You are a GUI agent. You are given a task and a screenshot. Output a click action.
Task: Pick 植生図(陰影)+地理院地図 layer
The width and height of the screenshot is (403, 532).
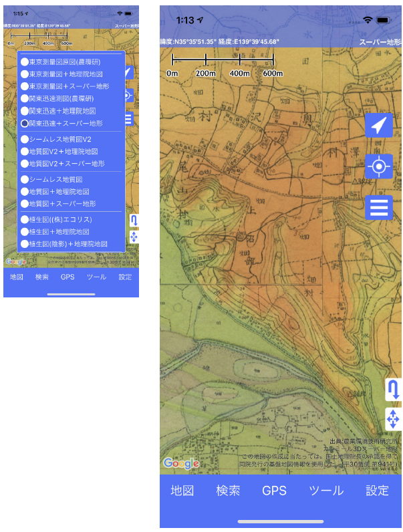click(x=25, y=245)
